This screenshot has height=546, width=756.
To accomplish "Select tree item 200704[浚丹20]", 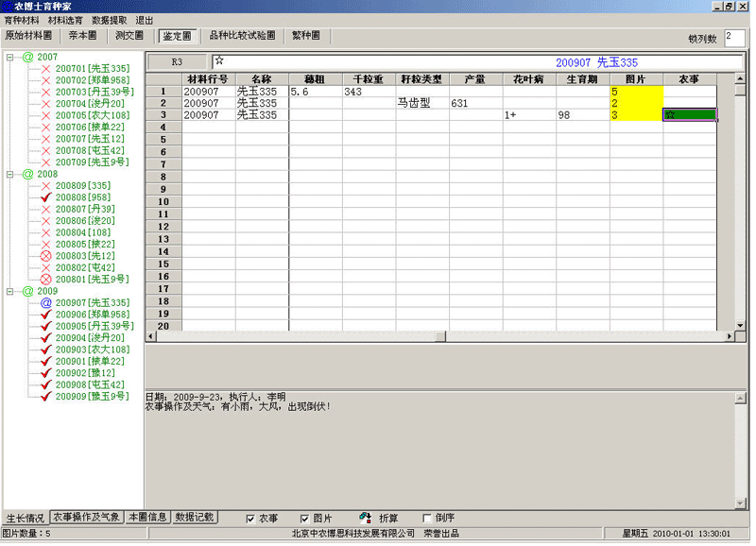I will [90, 104].
